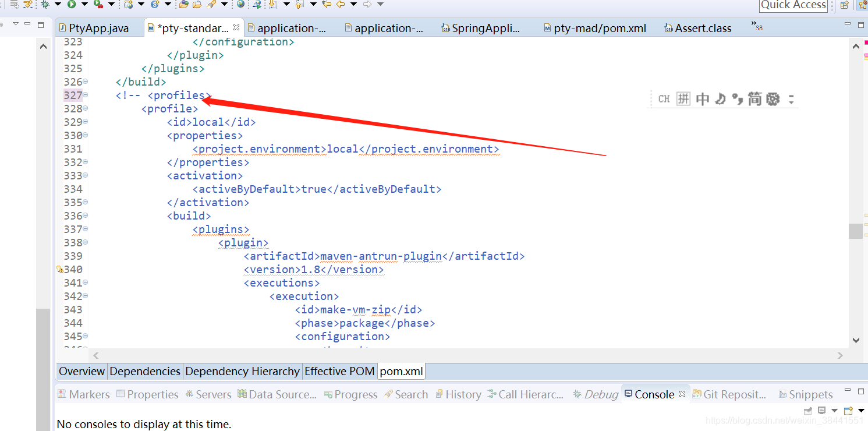Click the Debug bug icon in toolbar

[45, 4]
